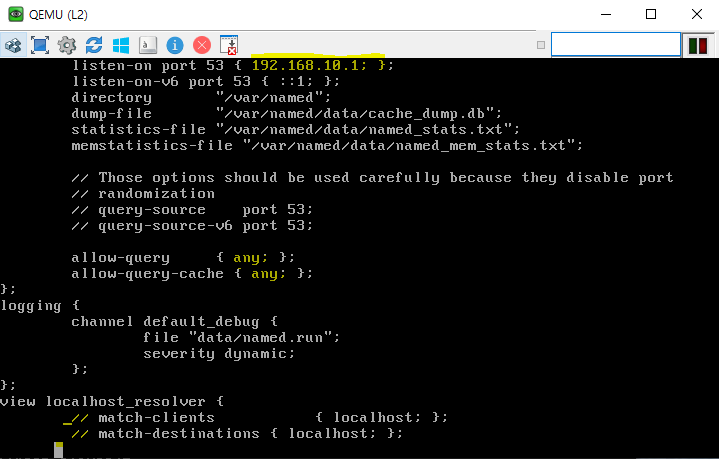
Task: Click the severity dynamic line
Action: pos(219,354)
